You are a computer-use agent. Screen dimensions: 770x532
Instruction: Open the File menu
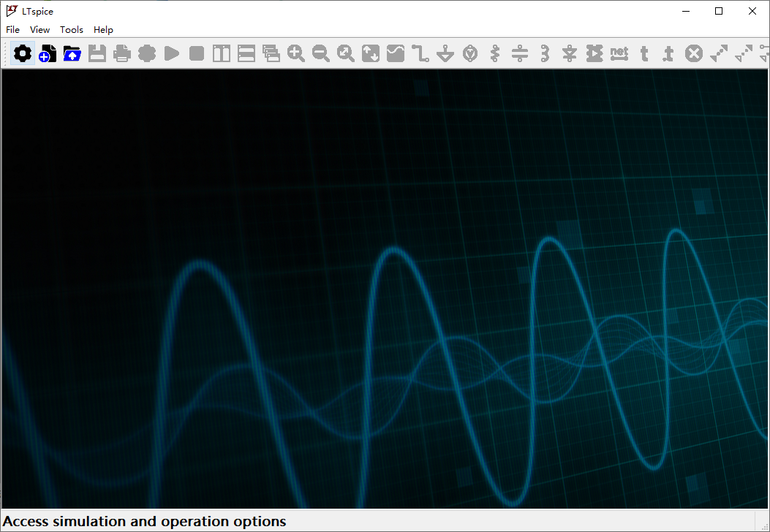pos(12,30)
